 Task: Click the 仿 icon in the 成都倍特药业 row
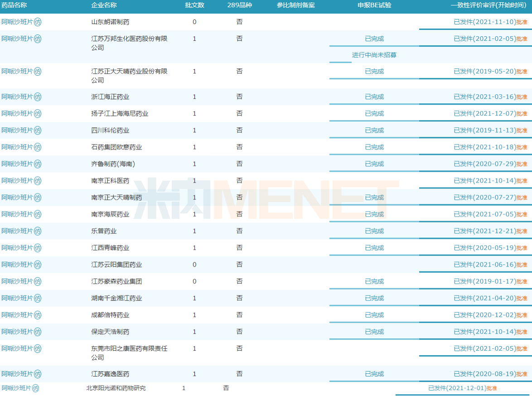click(38, 315)
